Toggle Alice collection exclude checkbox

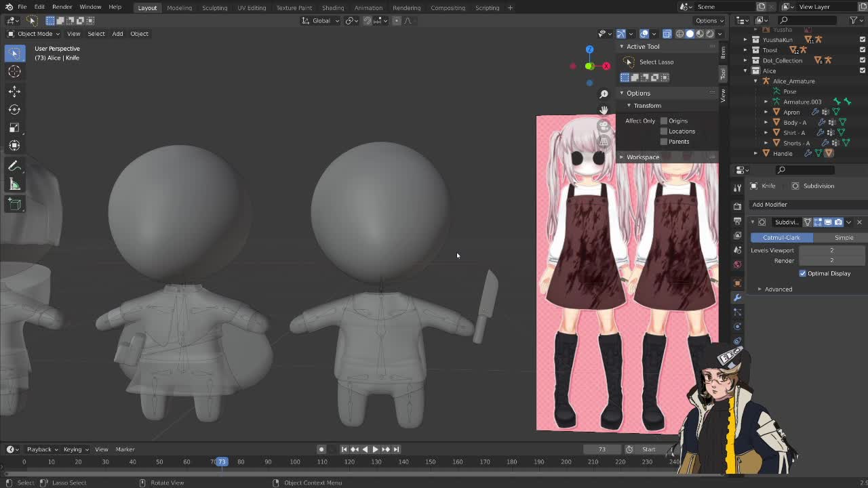pyautogui.click(x=863, y=70)
